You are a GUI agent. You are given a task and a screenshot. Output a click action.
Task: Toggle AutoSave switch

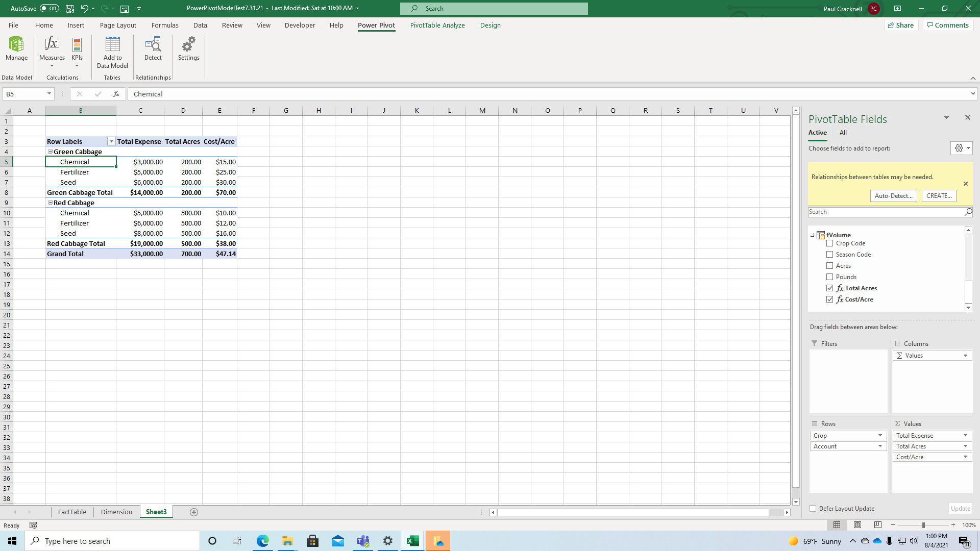(x=49, y=9)
